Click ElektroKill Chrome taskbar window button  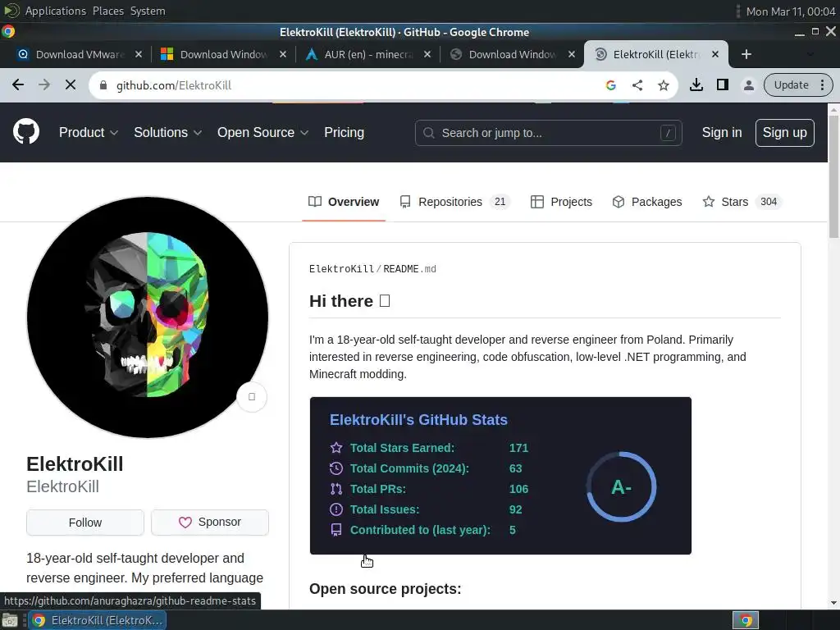[97, 620]
